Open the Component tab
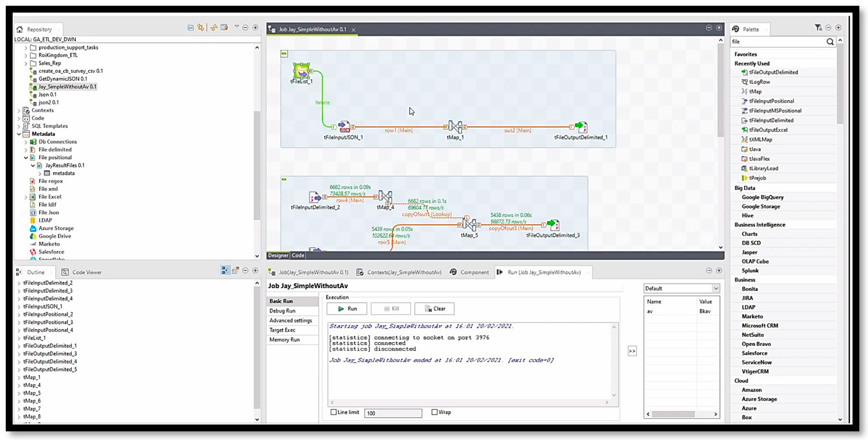 [x=469, y=272]
